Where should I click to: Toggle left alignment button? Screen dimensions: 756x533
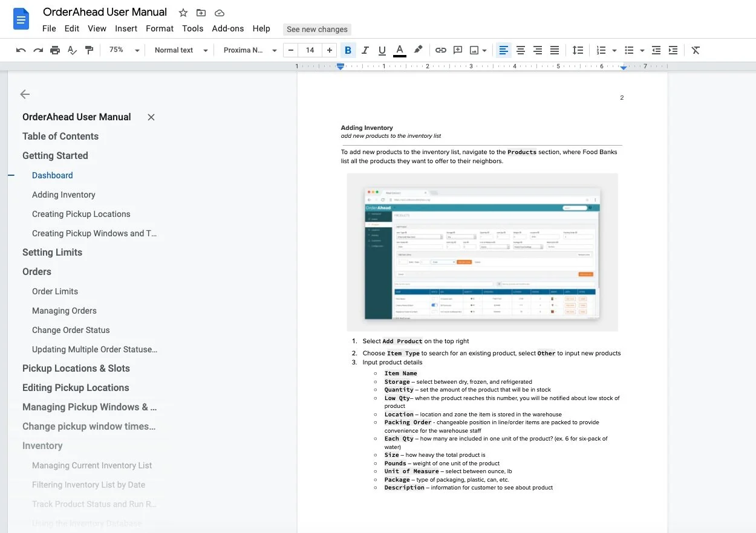coord(503,50)
